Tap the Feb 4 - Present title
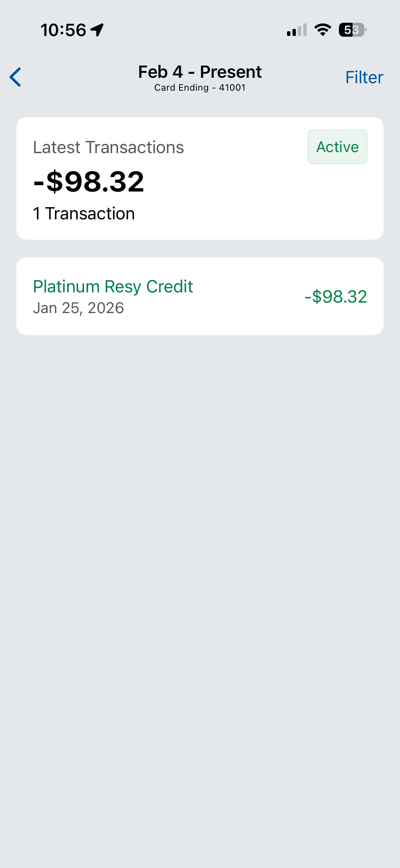 pos(200,72)
